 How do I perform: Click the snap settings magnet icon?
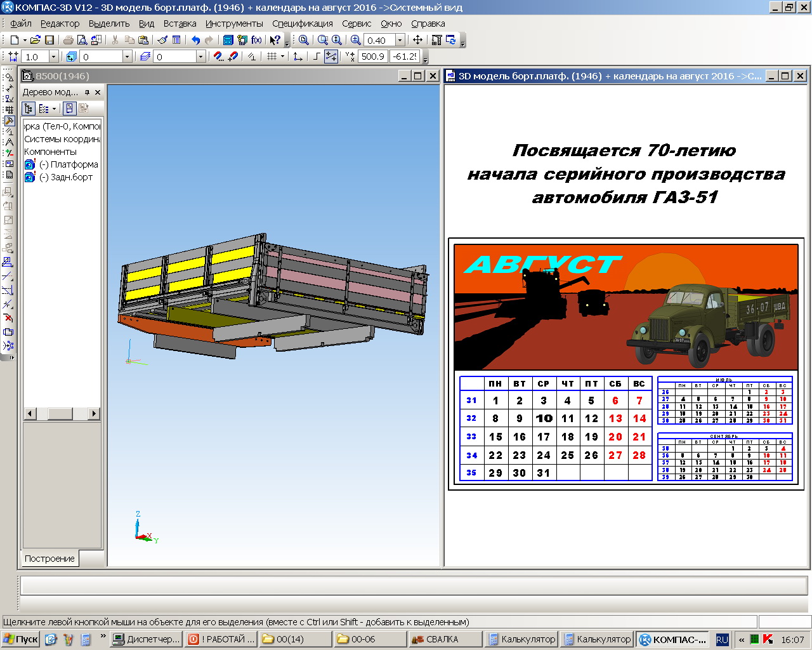click(218, 56)
